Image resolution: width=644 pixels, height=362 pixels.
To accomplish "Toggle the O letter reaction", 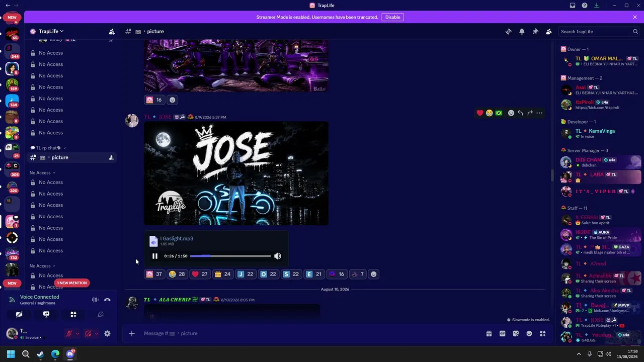I will click(268, 274).
